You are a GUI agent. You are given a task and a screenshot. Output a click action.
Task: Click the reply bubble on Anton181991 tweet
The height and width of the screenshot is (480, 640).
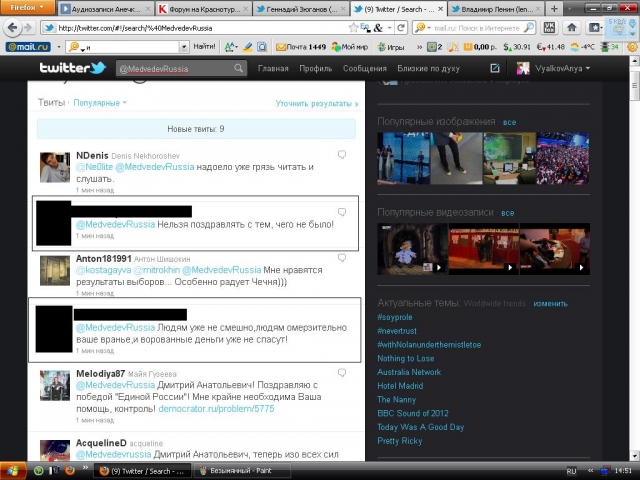[x=342, y=258]
